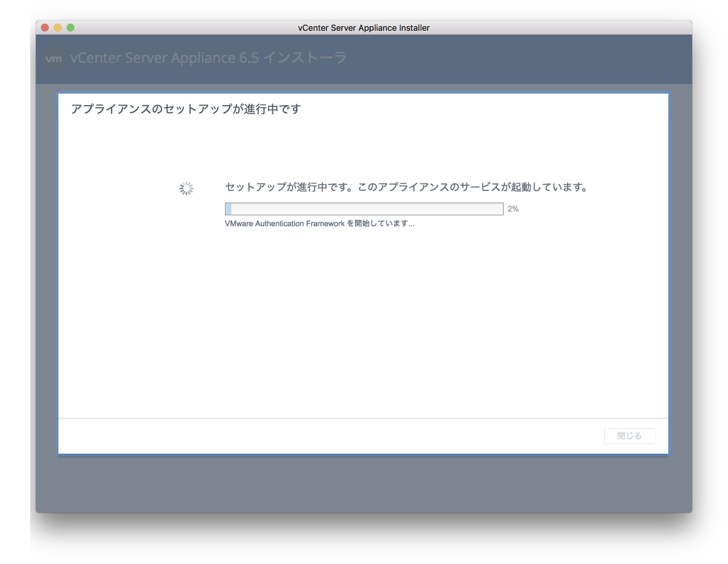This screenshot has height=564, width=728.
Task: Click the unfilled portion of the progress bar
Action: pyautogui.click(x=367, y=209)
